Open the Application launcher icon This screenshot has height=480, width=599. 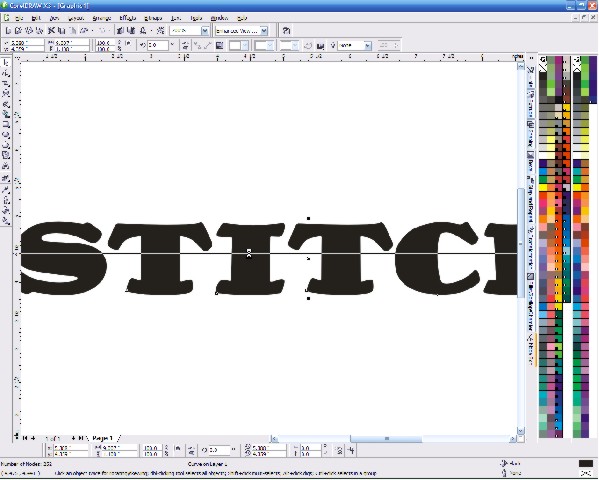(x=143, y=31)
